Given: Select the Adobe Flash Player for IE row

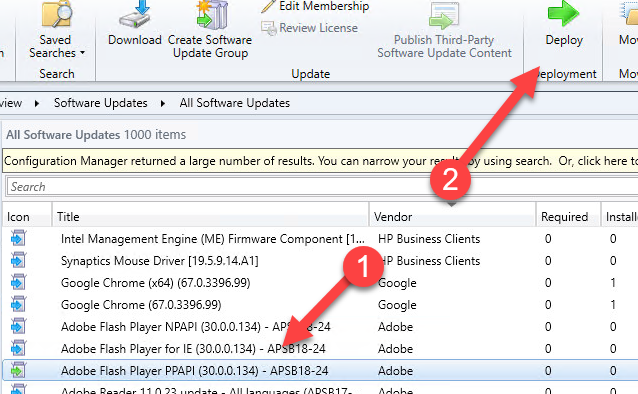Looking at the screenshot, I should (320, 348).
